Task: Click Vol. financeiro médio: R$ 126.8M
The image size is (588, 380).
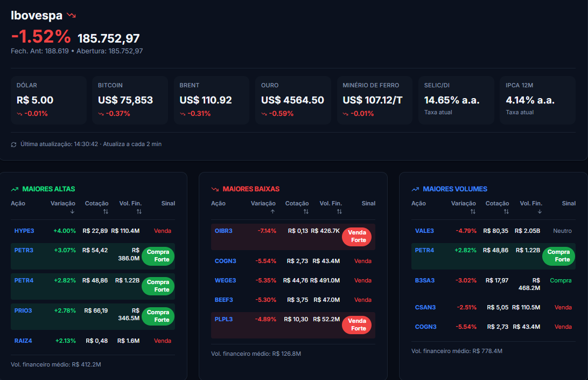Action: (256, 354)
